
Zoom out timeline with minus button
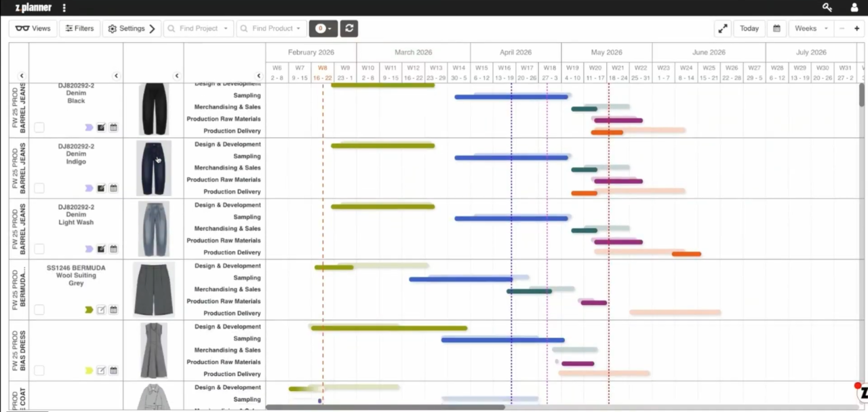[842, 29]
